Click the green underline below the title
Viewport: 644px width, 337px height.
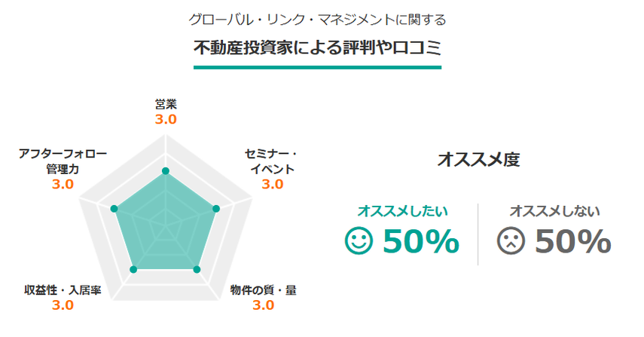pyautogui.click(x=318, y=67)
